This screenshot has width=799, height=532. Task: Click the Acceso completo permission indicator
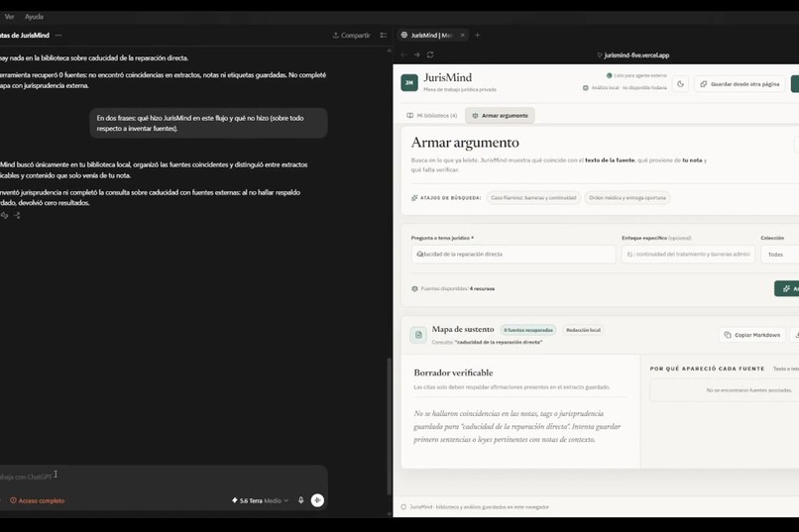point(38,501)
